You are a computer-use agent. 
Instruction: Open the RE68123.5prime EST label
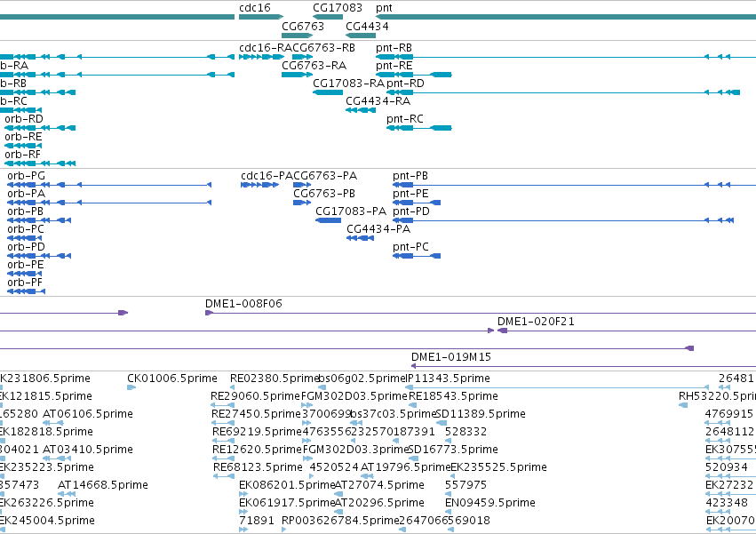point(258,467)
